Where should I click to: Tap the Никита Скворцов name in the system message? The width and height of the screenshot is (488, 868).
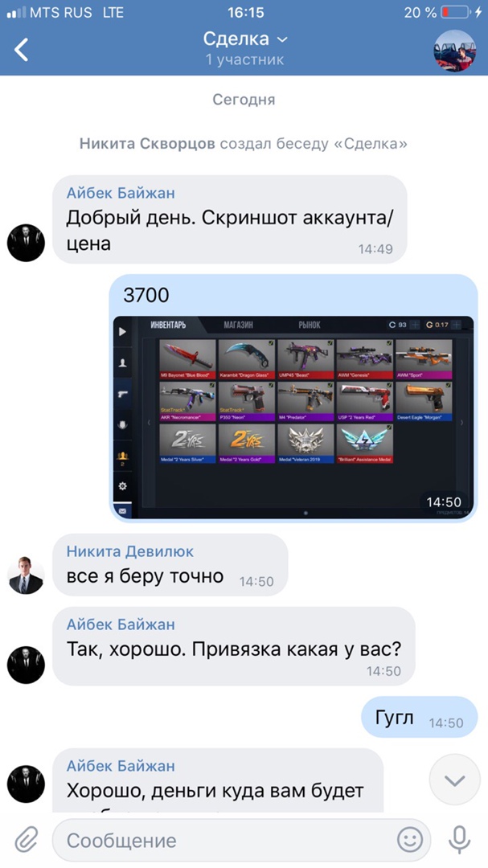[x=147, y=144]
